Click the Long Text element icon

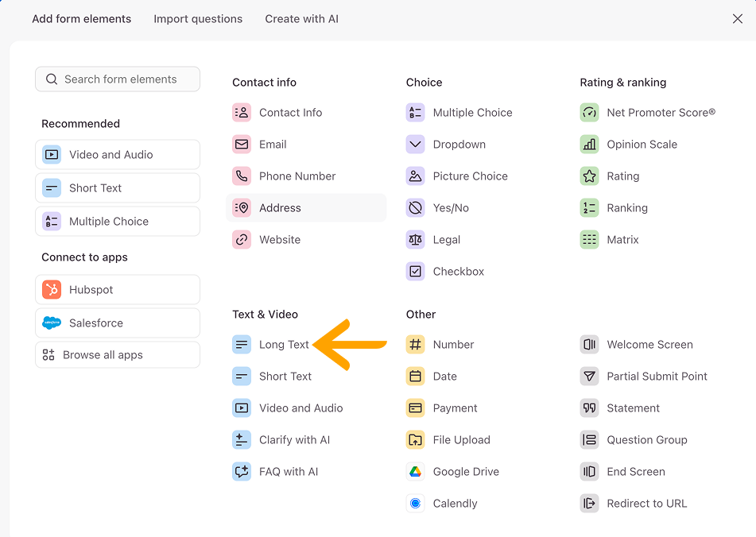(x=242, y=345)
